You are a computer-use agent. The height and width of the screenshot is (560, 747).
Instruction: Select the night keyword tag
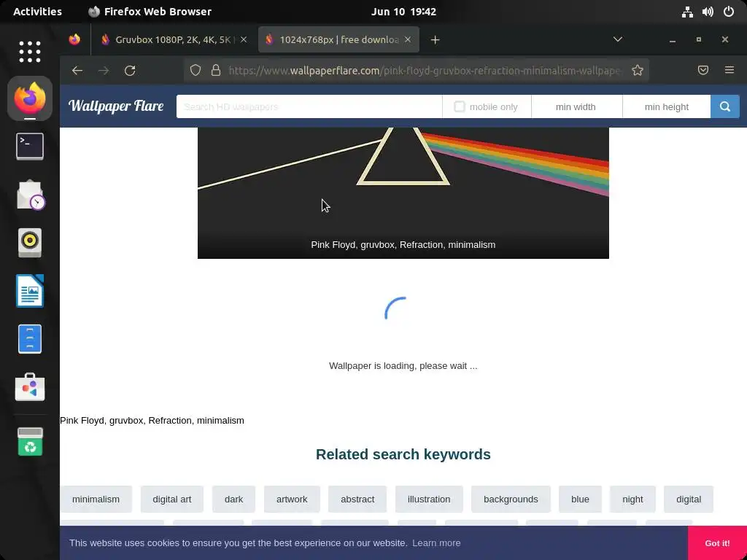tap(632, 499)
